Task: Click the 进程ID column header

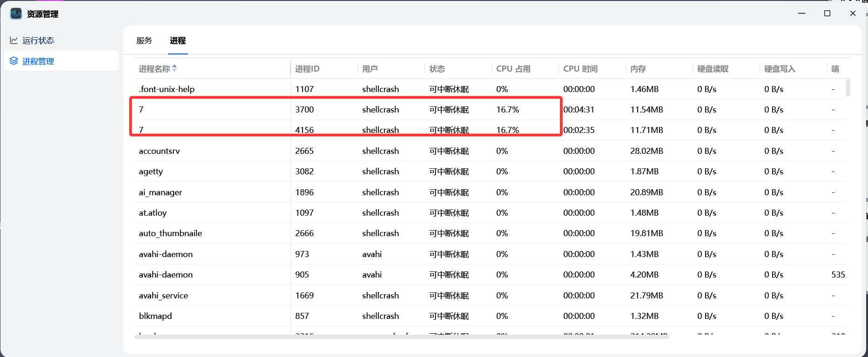Action: pos(307,69)
